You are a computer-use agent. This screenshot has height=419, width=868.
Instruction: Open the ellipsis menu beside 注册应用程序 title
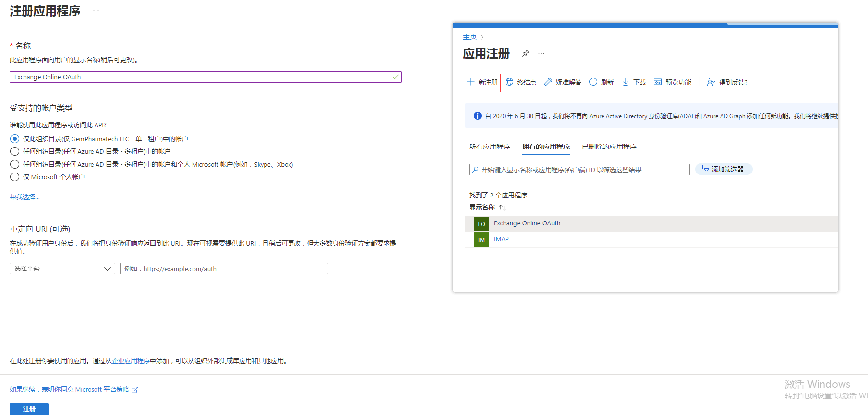click(96, 11)
